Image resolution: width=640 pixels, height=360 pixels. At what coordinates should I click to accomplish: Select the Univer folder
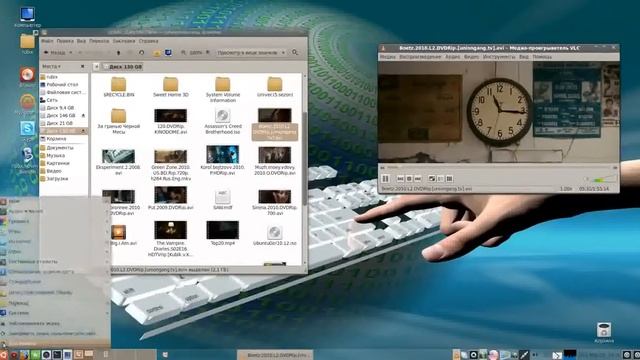[x=275, y=87]
